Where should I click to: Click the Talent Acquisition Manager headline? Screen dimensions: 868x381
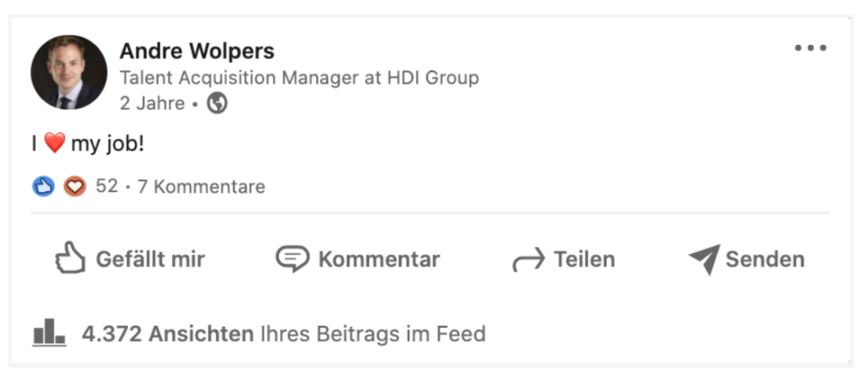click(299, 78)
